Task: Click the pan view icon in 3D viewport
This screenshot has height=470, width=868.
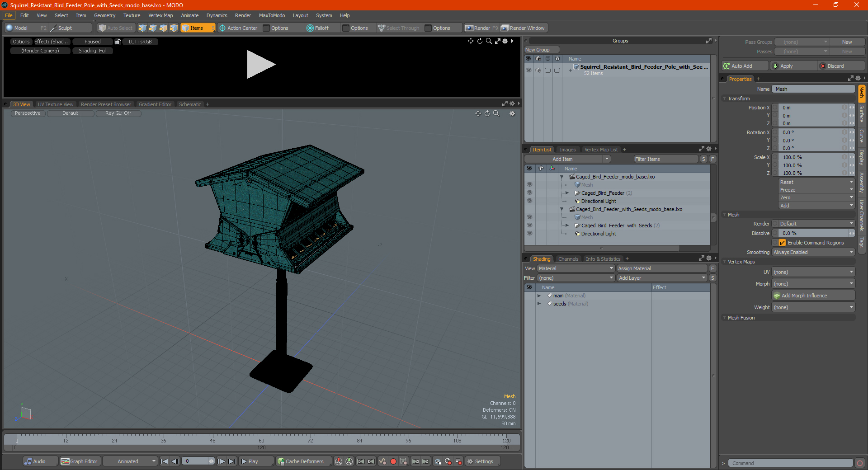Action: (x=478, y=113)
